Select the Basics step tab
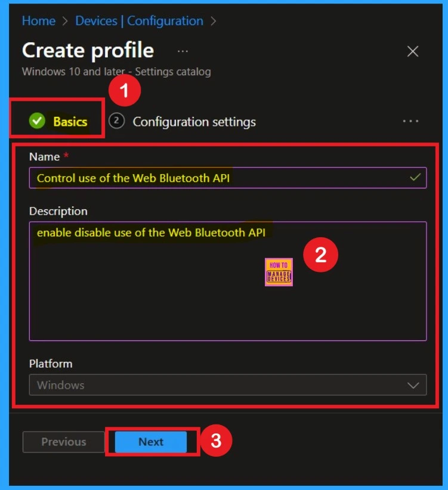 (x=58, y=121)
